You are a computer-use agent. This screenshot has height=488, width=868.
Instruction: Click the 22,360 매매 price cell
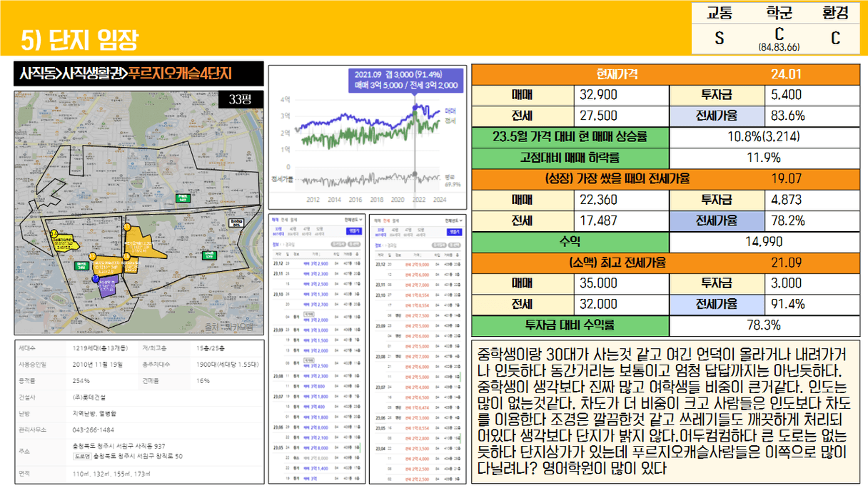point(622,200)
